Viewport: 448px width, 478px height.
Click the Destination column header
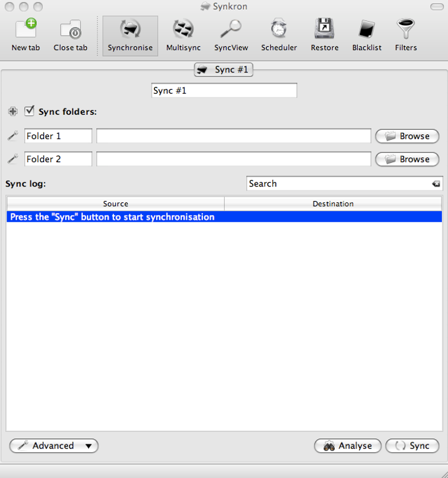pyautogui.click(x=333, y=204)
